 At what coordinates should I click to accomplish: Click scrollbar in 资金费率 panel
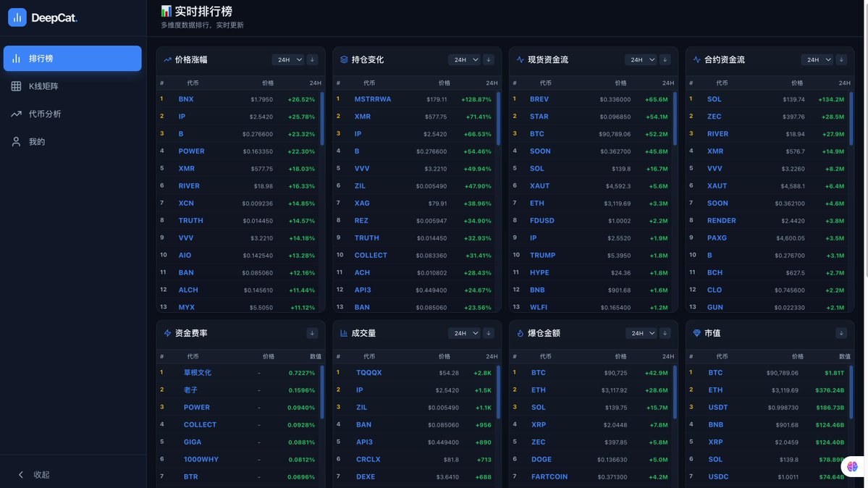pos(322,392)
